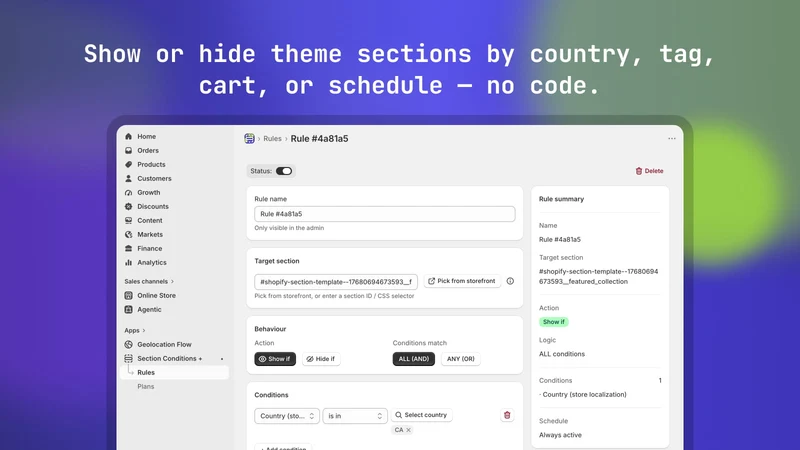800x450 pixels.
Task: Go to Orders in the sidebar
Action: pyautogui.click(x=148, y=151)
